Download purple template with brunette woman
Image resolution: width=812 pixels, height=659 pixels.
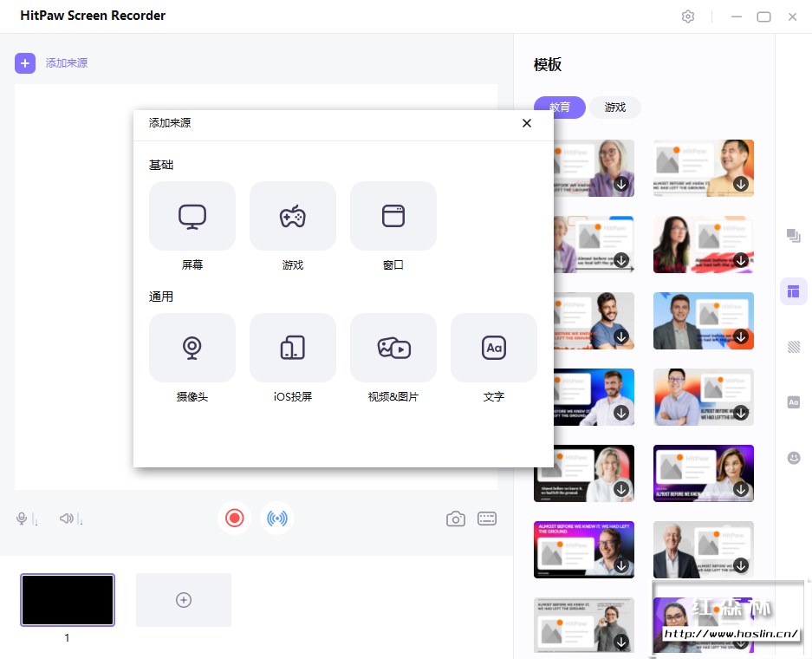[x=741, y=489]
